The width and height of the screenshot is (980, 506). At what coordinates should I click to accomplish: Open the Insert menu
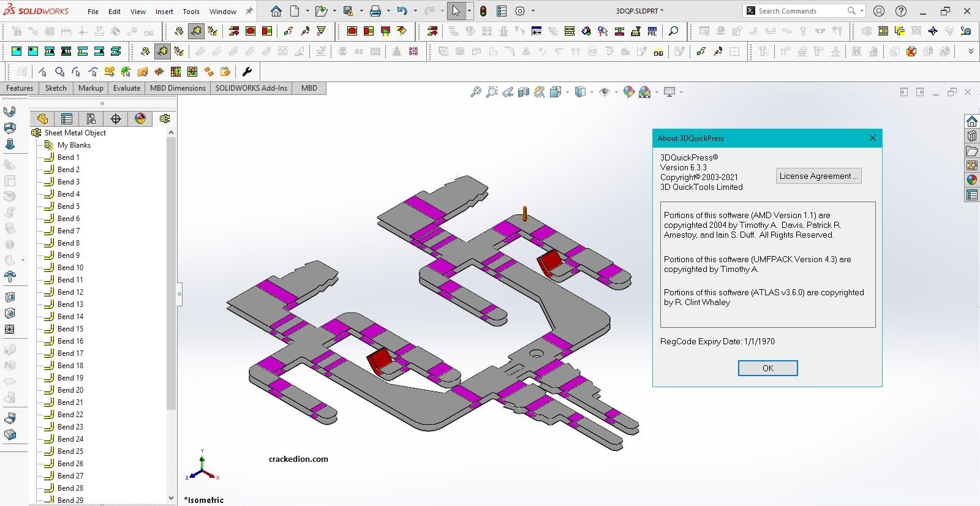coord(164,12)
